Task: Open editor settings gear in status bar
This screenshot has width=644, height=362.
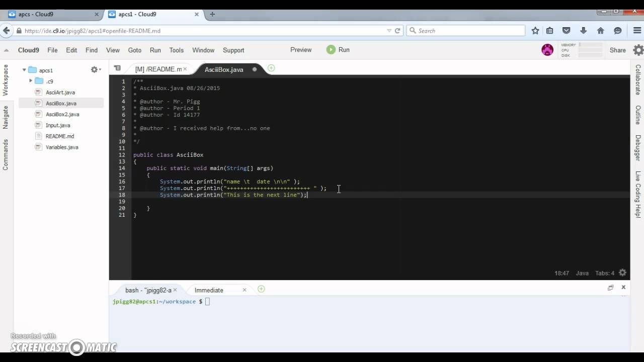Action: point(623,273)
